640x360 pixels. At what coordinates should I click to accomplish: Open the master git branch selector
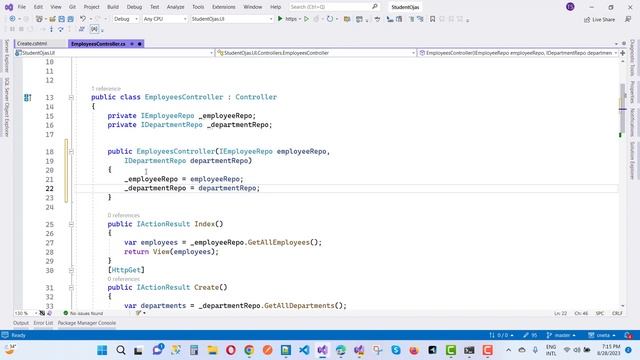point(561,335)
